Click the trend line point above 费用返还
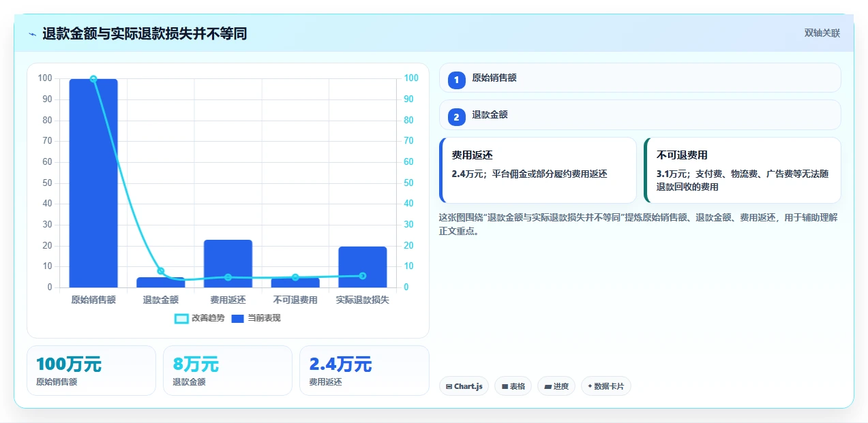Viewport: 868px width, 423px height. (x=228, y=277)
